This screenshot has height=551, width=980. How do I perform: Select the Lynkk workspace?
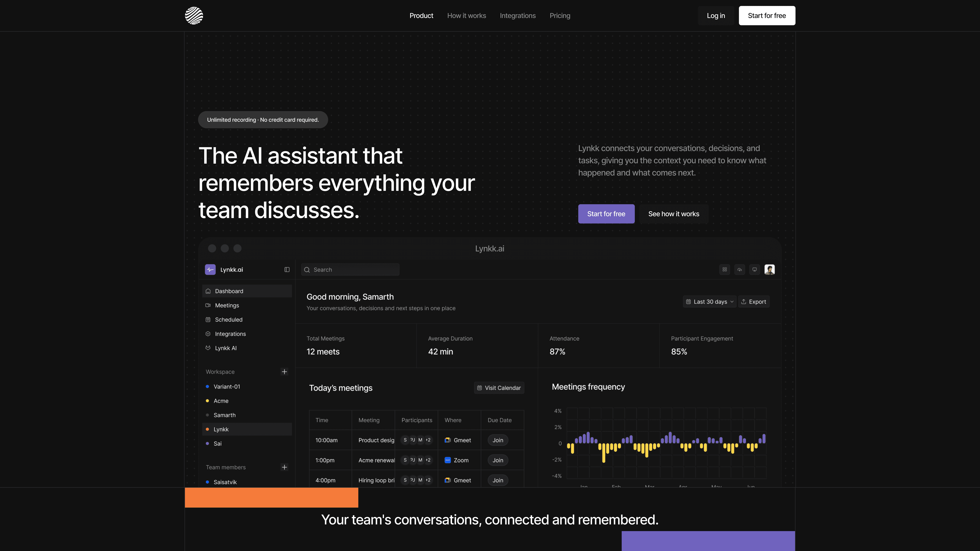(x=247, y=429)
